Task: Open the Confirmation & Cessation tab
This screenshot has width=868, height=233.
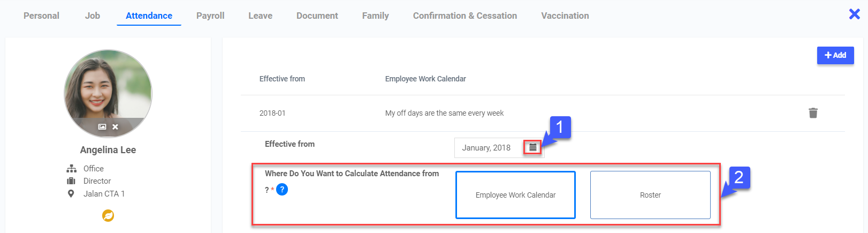Action: (465, 16)
